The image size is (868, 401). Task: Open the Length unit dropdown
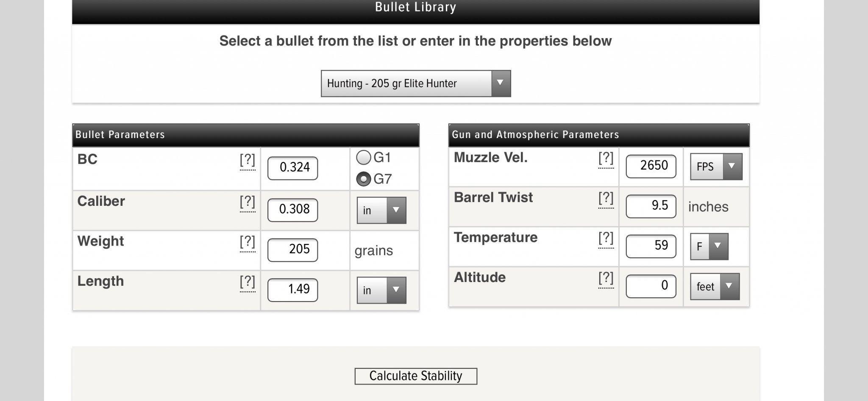coord(381,290)
